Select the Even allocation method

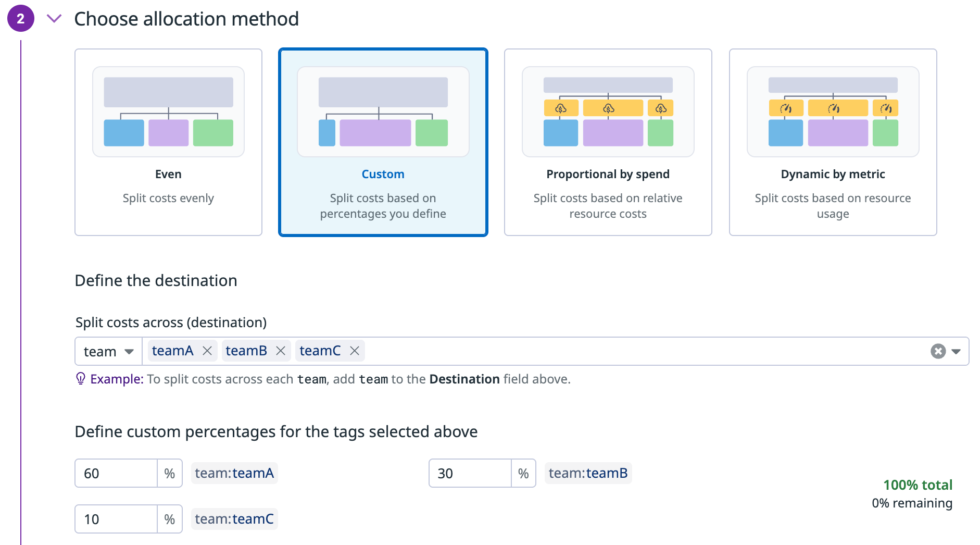168,174
